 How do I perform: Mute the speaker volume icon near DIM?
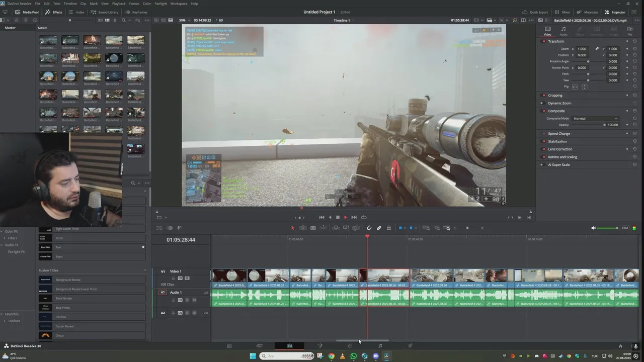click(x=594, y=228)
